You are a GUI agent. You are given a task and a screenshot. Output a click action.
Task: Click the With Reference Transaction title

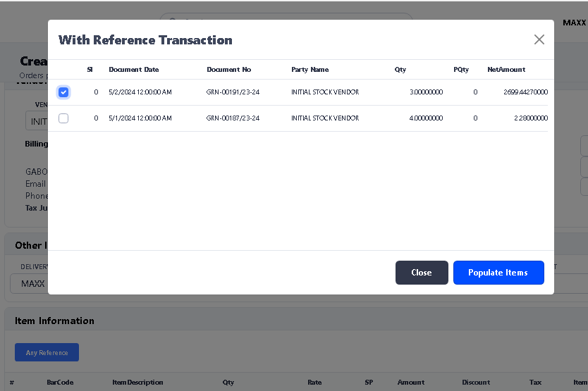pos(145,40)
